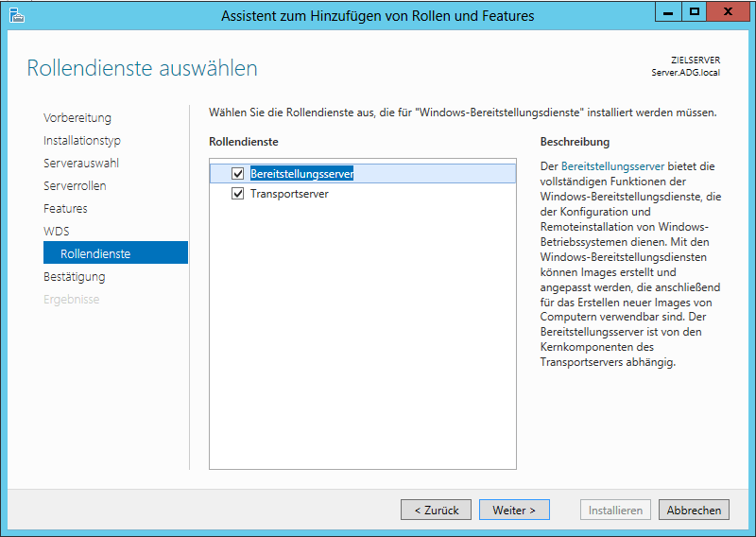
Task: Open the Installationstyp step
Action: [x=82, y=141]
